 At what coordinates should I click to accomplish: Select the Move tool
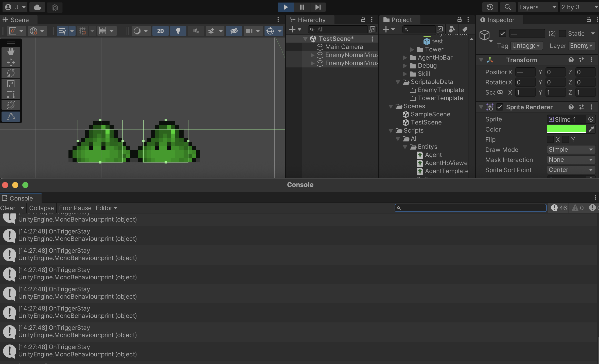pyautogui.click(x=11, y=62)
